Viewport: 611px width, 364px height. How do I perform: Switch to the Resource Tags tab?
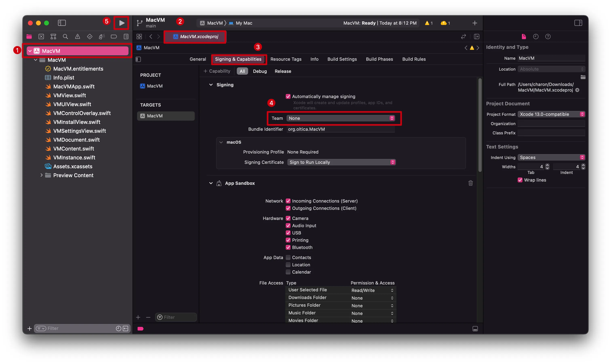pyautogui.click(x=286, y=59)
